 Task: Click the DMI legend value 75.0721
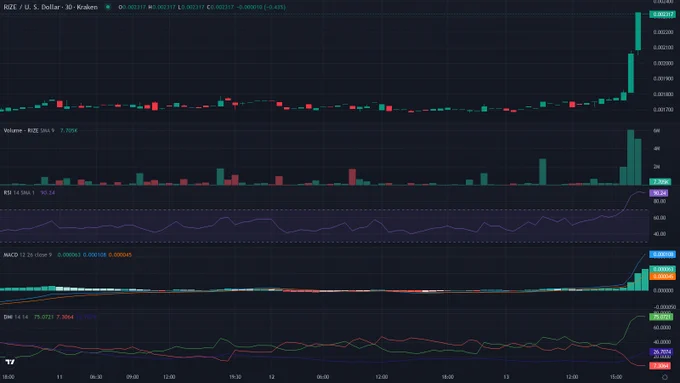coord(44,317)
